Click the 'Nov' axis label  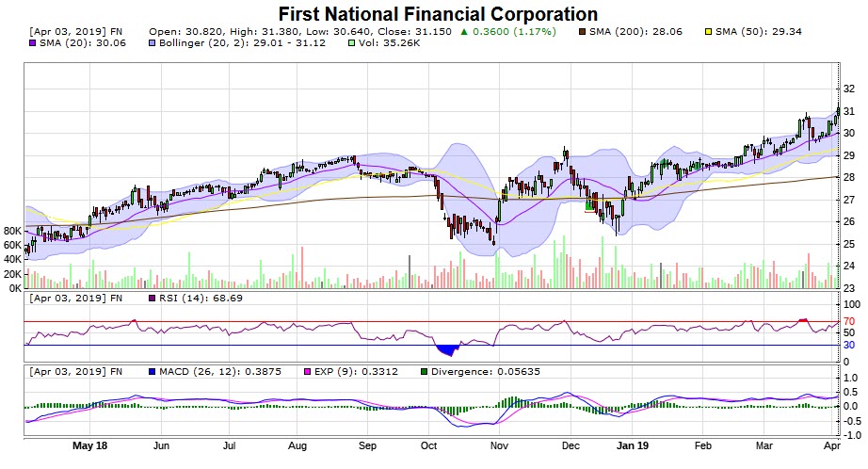(x=499, y=445)
